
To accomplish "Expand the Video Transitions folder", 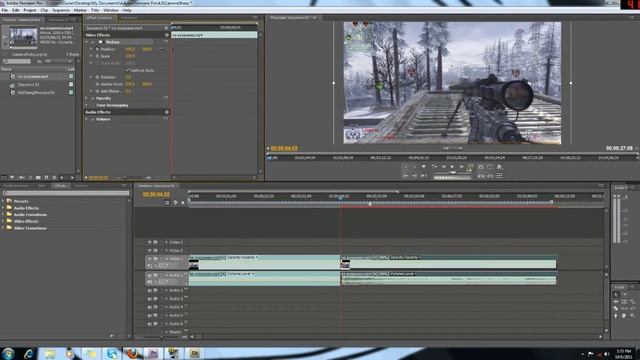I will [3, 228].
